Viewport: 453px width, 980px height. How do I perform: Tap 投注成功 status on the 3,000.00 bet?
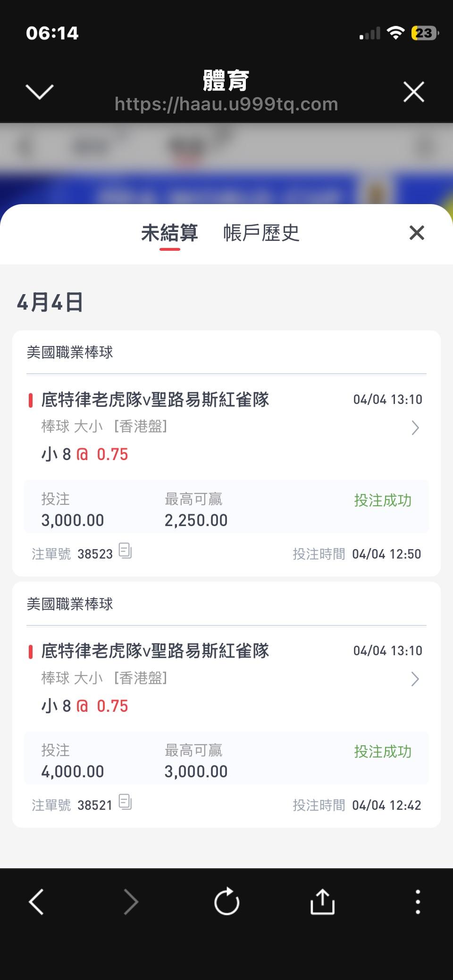pos(383,500)
